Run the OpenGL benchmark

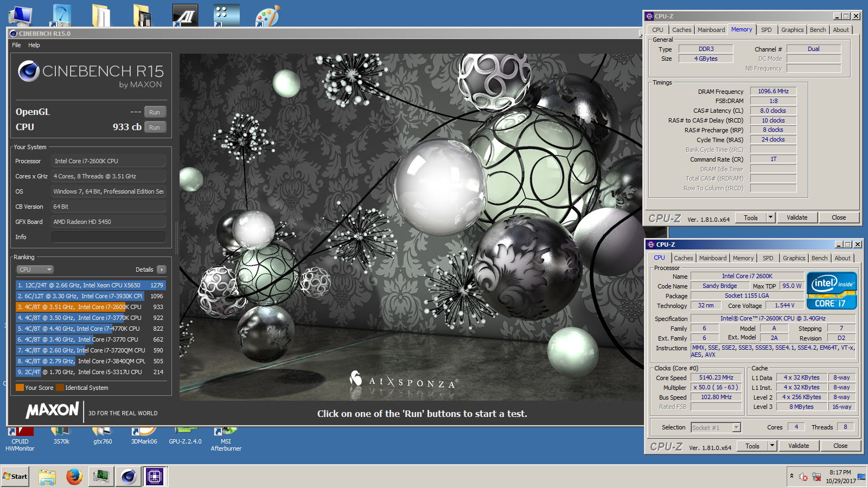click(155, 112)
